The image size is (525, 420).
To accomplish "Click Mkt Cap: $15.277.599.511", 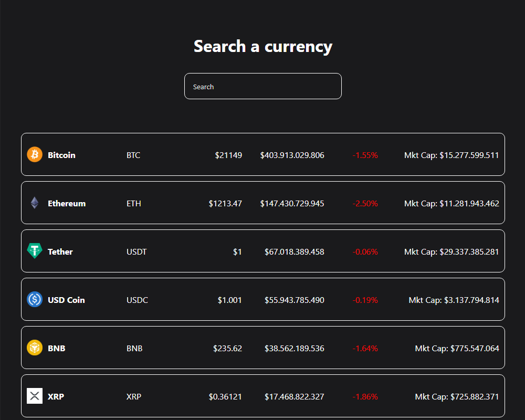I will (451, 155).
